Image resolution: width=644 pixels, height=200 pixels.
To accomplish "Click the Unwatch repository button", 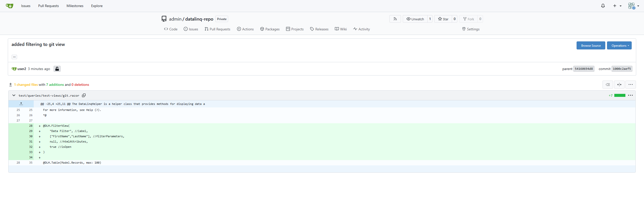I will pyautogui.click(x=415, y=19).
